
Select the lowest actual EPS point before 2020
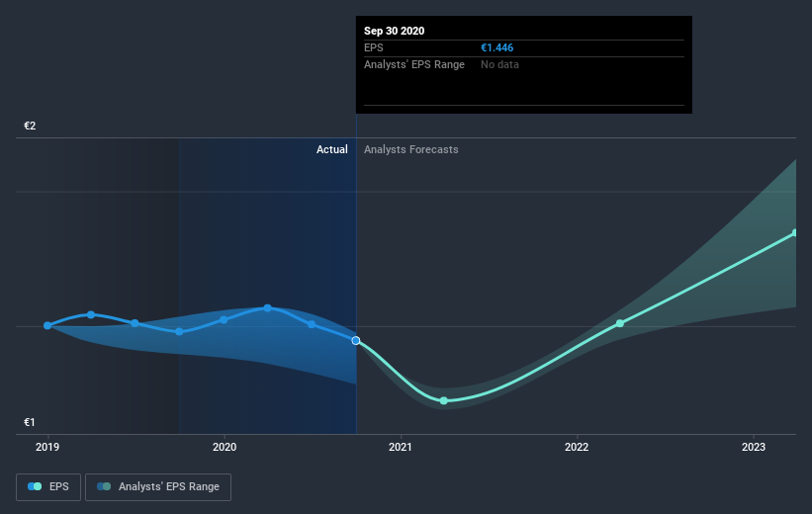click(179, 332)
